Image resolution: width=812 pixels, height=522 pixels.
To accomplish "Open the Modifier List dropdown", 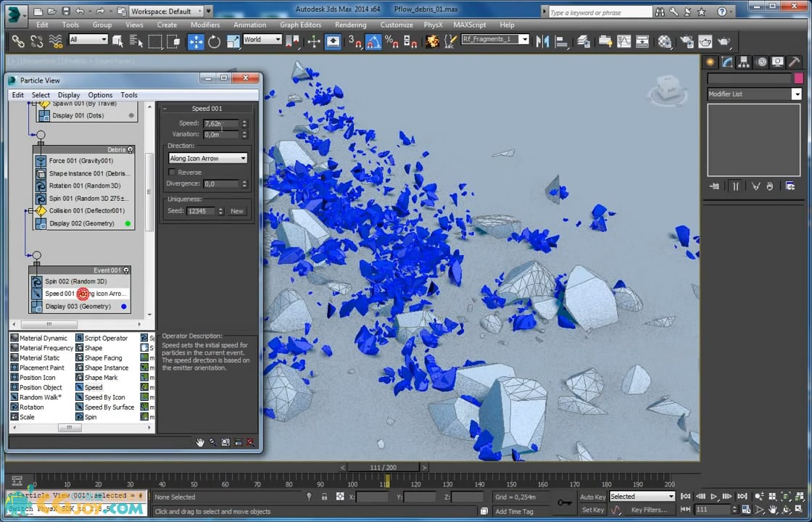I will pyautogui.click(x=755, y=94).
